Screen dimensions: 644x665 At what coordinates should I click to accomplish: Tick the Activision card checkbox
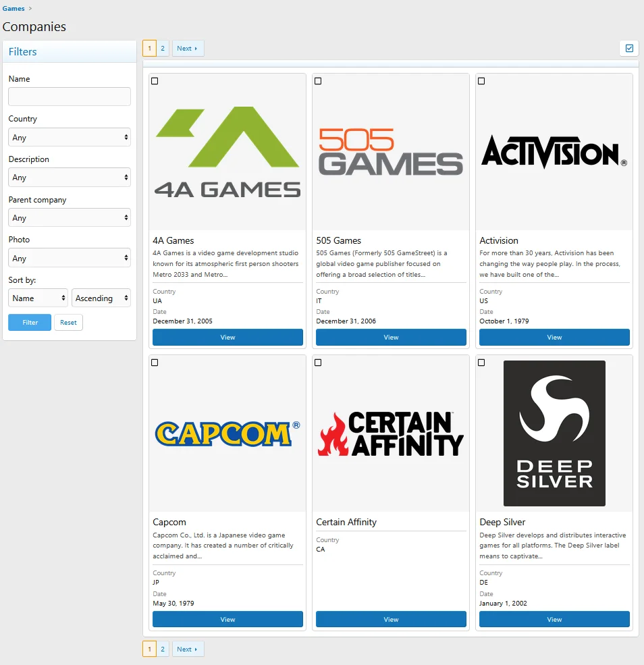[481, 81]
